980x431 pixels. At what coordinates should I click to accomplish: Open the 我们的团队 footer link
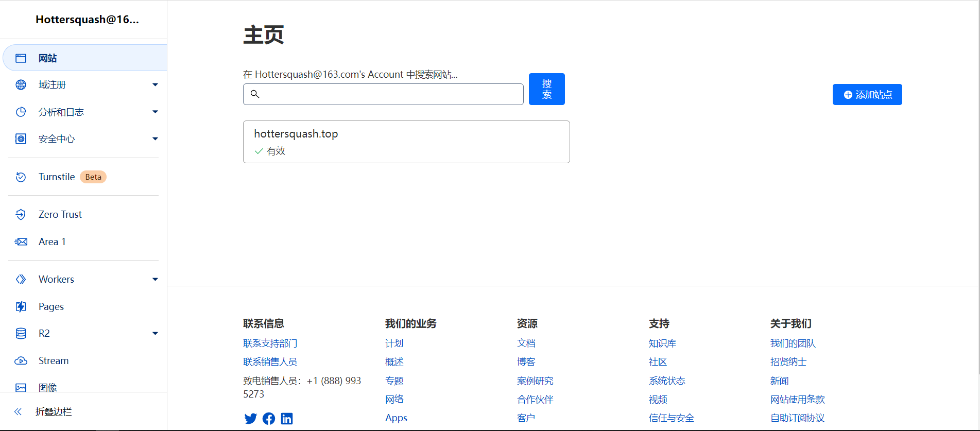(793, 343)
